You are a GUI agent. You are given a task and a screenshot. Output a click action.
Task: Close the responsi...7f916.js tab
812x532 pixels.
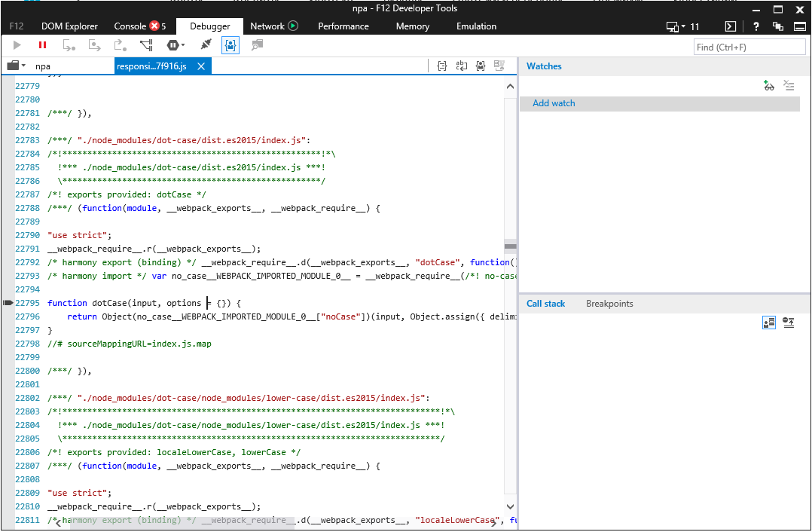[x=201, y=66]
